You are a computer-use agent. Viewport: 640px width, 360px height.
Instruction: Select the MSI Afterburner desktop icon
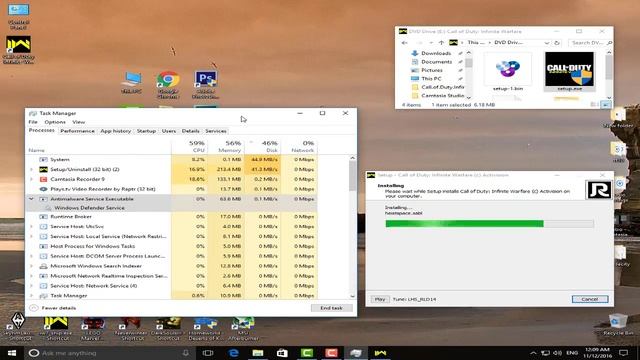(243, 329)
